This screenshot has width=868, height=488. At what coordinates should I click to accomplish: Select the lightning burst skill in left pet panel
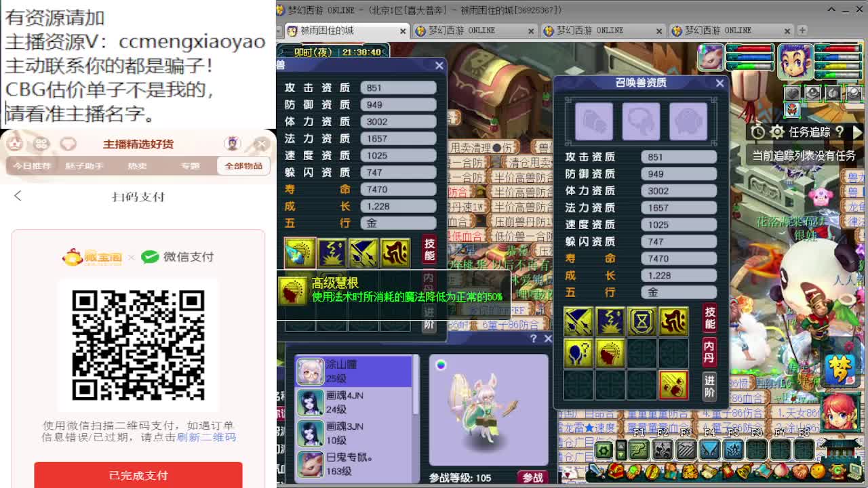332,252
